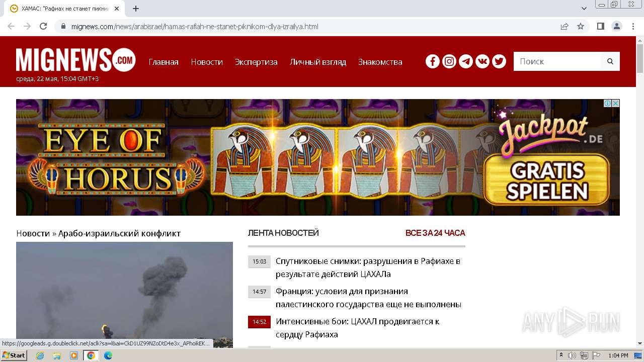Screen dimensions: 644x362
Task: Open the MIGnews VK page icon
Action: pos(482,61)
